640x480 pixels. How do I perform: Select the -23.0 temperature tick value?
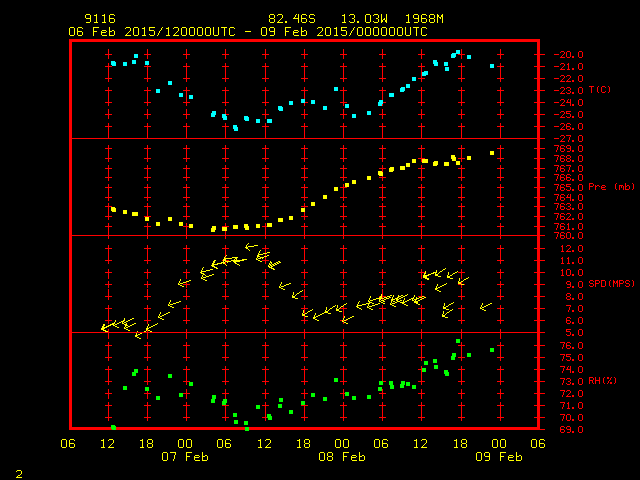[x=568, y=91]
